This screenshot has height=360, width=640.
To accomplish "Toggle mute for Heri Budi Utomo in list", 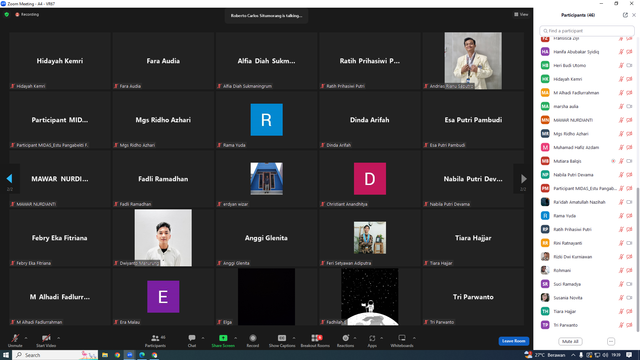I will pyautogui.click(x=621, y=65).
